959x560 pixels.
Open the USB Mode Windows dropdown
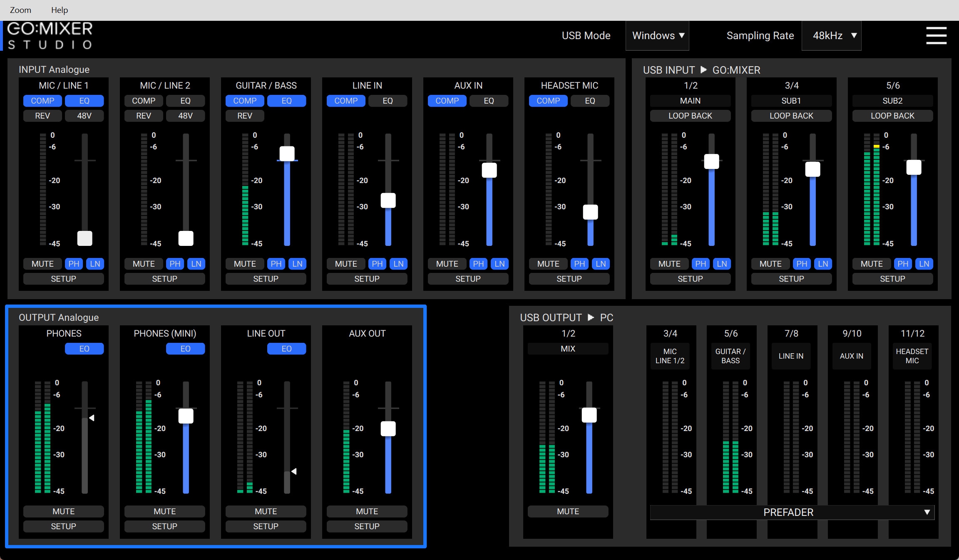pos(657,36)
